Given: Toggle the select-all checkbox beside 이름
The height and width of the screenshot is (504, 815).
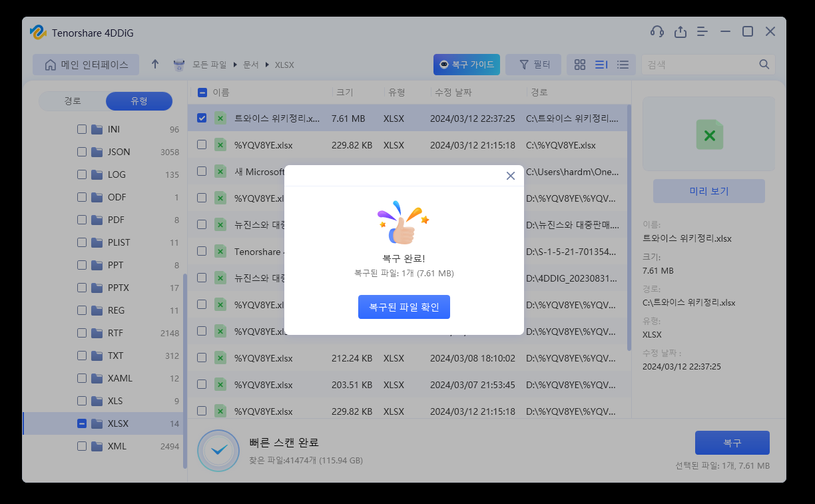Looking at the screenshot, I should click(202, 93).
